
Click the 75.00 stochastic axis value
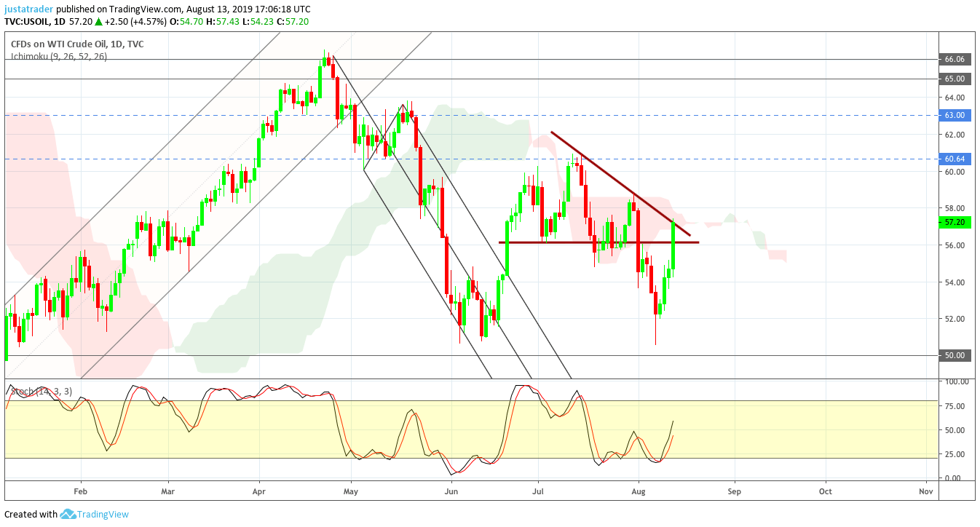tap(955, 406)
